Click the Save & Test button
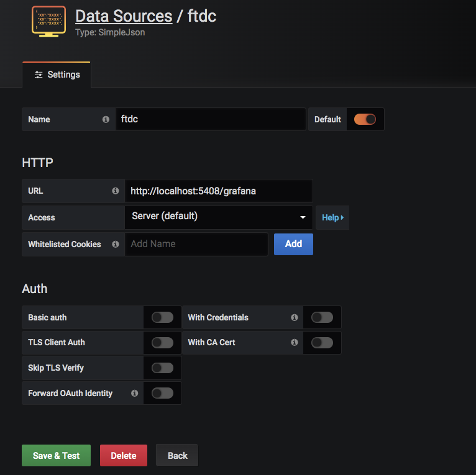 pyautogui.click(x=56, y=455)
